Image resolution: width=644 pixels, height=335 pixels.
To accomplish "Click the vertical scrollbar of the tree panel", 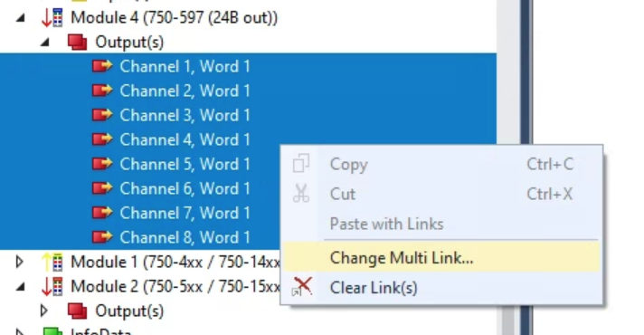I will click(x=507, y=167).
